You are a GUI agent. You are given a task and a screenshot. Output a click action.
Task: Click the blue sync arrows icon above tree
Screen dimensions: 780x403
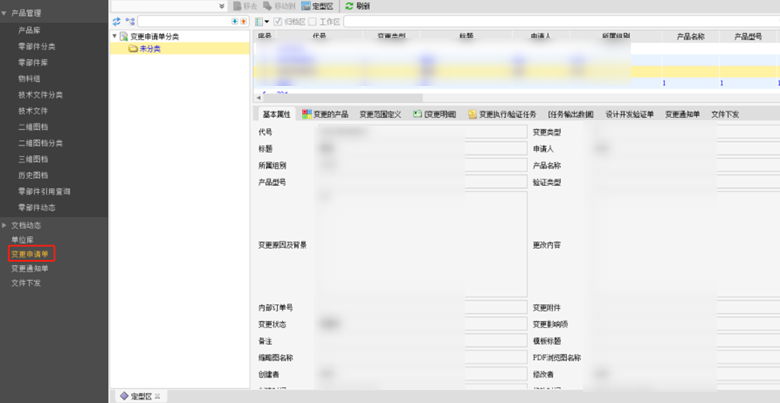tap(116, 21)
